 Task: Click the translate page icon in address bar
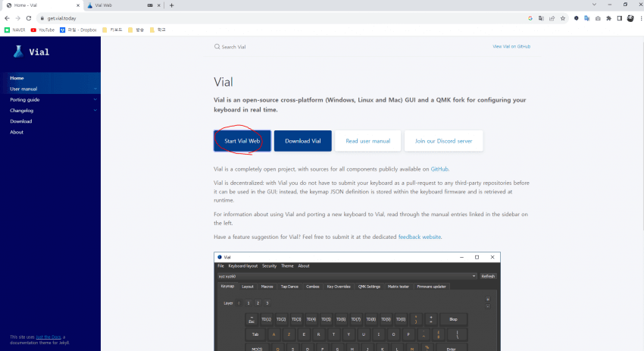click(541, 18)
